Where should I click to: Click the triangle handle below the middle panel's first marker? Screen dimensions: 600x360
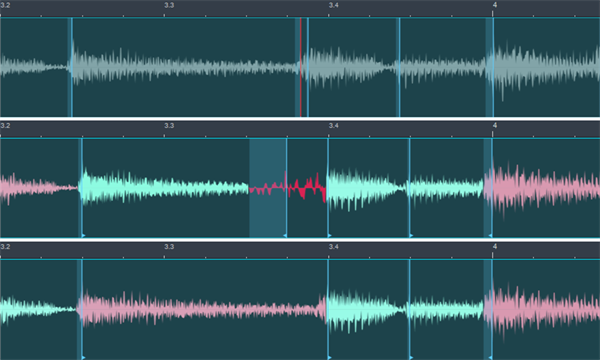coord(83,236)
